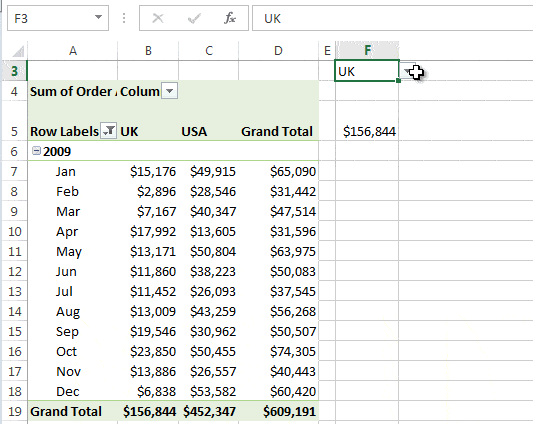Select the Oct row label cell
The image size is (533, 424).
pyautogui.click(x=73, y=351)
